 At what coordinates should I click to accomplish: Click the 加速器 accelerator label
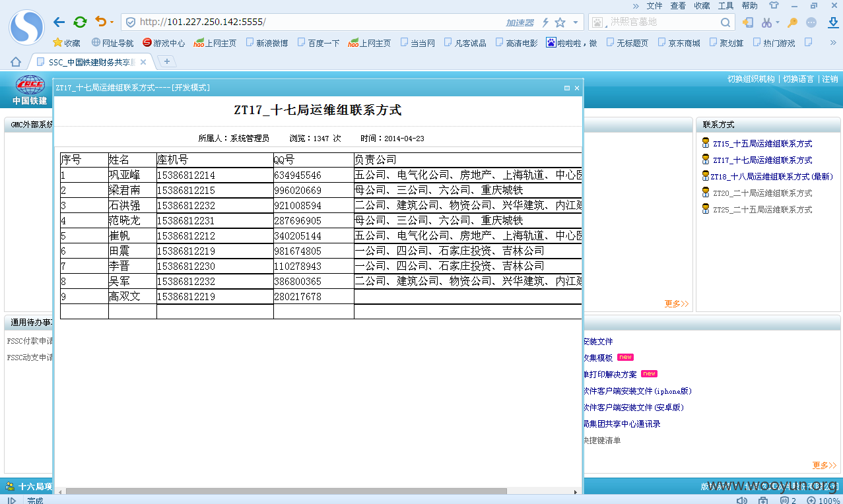click(520, 22)
